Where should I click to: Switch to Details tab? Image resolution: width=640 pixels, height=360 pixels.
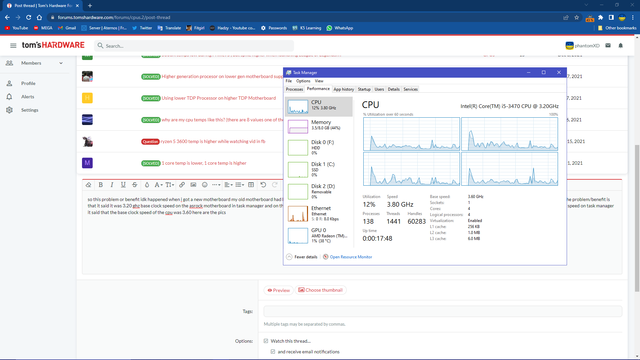393,89
